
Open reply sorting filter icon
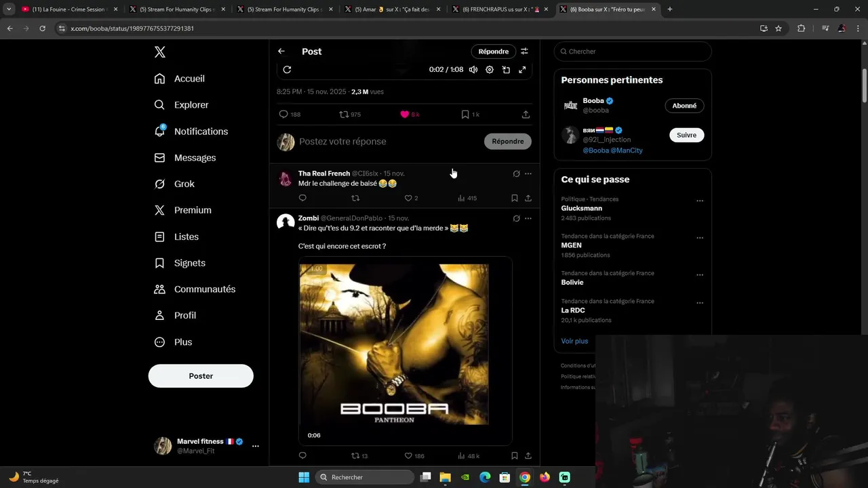point(524,52)
